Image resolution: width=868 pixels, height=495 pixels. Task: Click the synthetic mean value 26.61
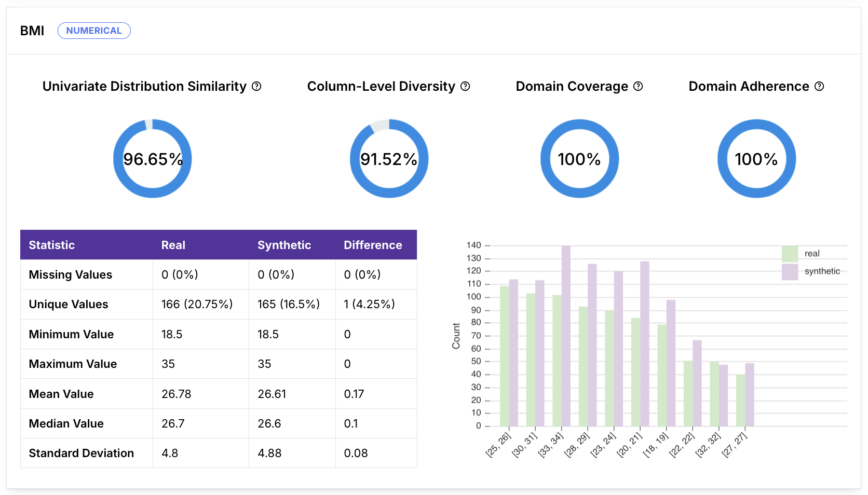[x=272, y=394]
